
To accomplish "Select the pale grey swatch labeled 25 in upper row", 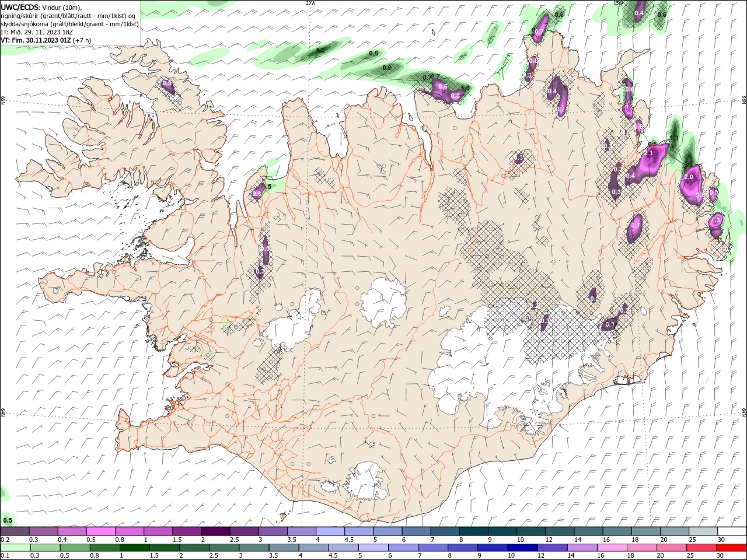I will pyautogui.click(x=703, y=531).
